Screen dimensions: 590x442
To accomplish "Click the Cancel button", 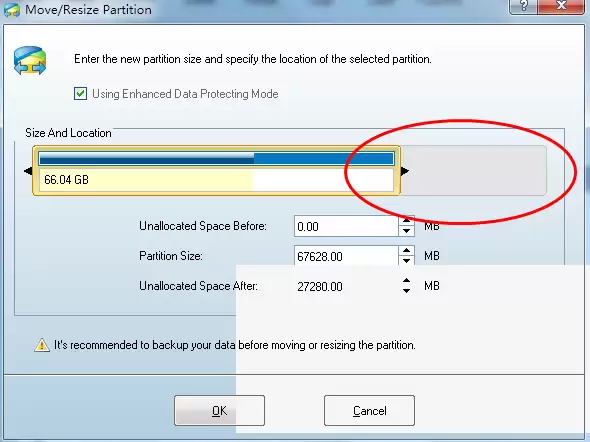I will 369,410.
